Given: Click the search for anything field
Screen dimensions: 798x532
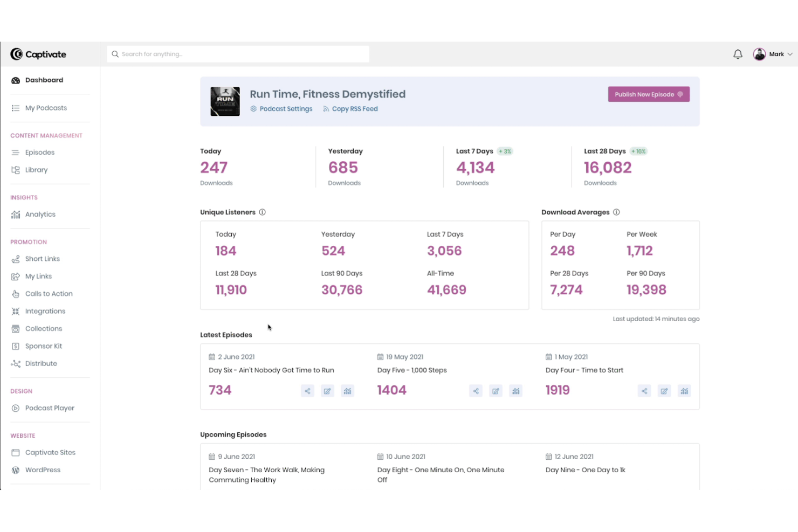Looking at the screenshot, I should (x=237, y=54).
